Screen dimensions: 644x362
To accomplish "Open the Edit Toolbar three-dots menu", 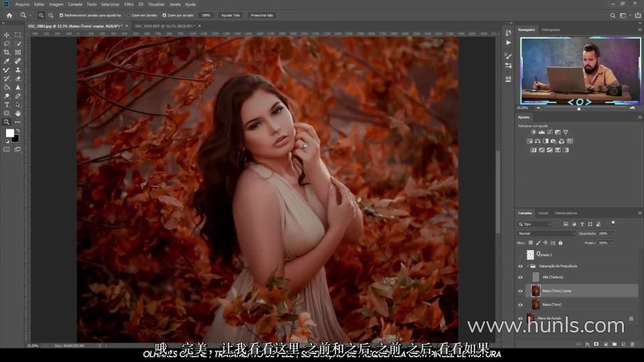I will tap(17, 122).
